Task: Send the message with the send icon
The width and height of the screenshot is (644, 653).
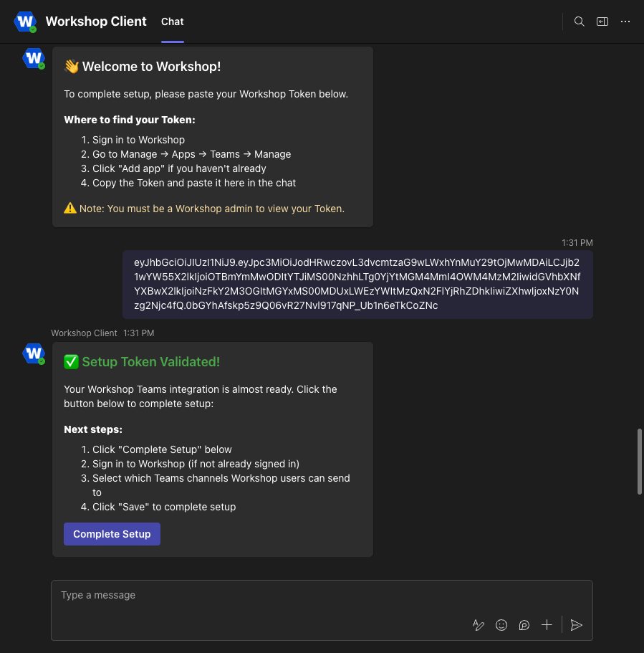Action: (577, 625)
